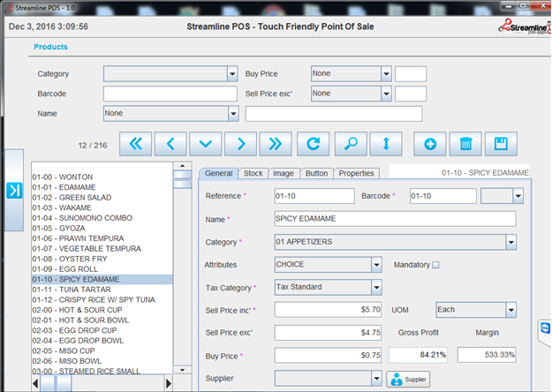Open the Supplier button with person icon
This screenshot has height=392, width=552.
(408, 380)
